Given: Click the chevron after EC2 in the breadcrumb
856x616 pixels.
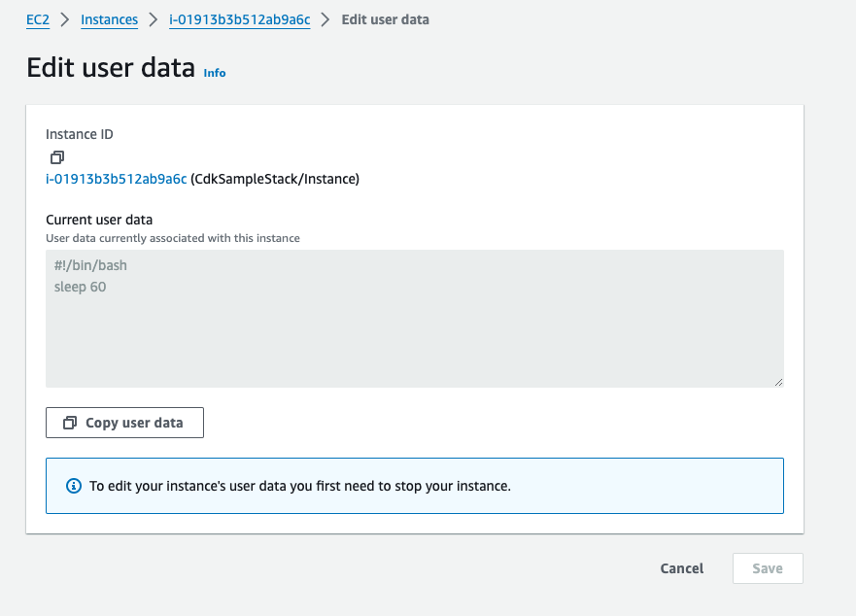Looking at the screenshot, I should coord(63,18).
